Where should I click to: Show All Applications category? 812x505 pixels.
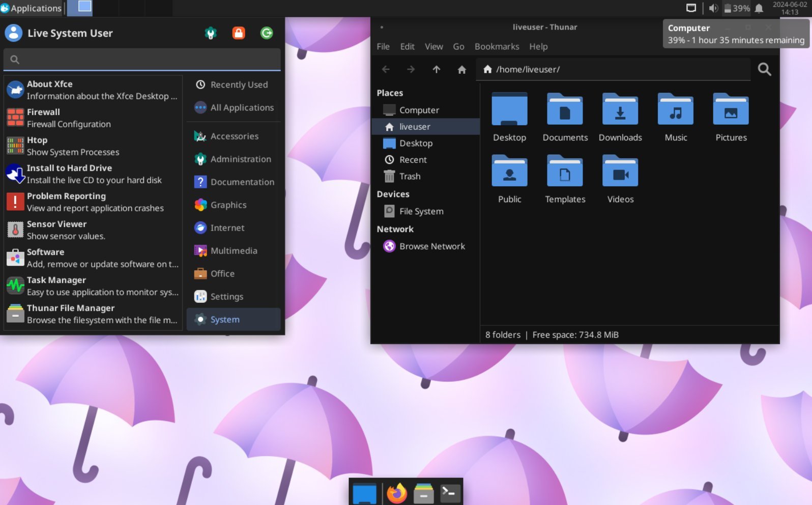242,107
